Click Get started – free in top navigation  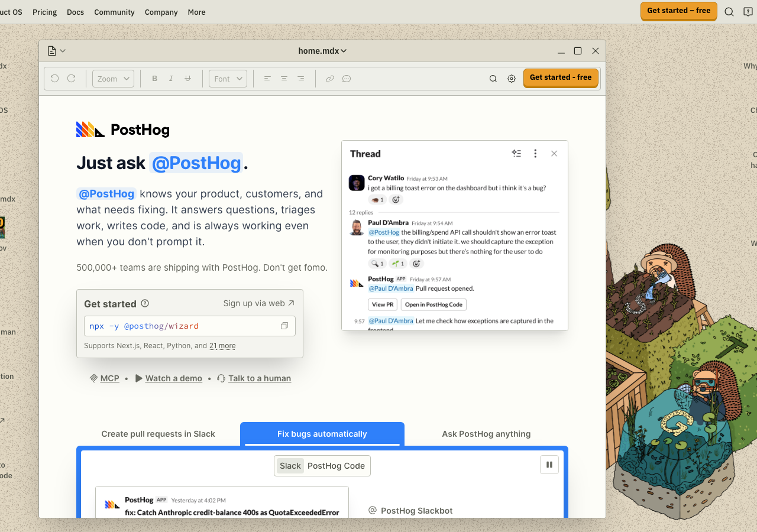click(x=679, y=11)
